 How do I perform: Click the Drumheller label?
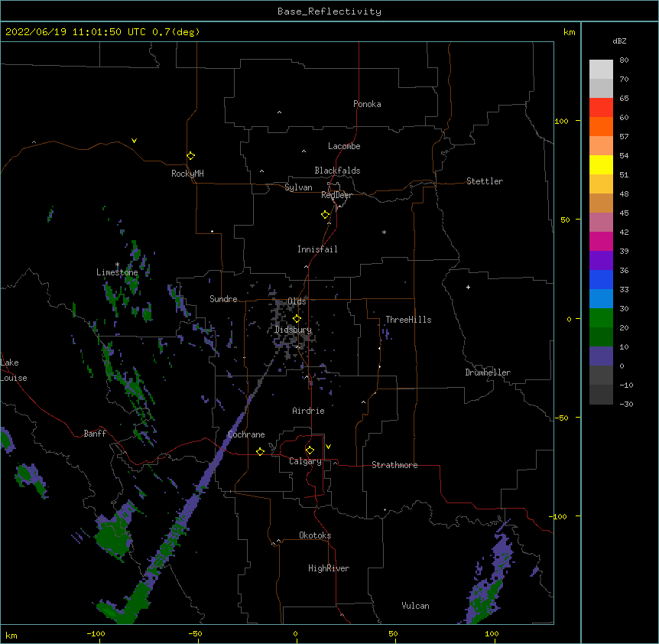coord(488,372)
